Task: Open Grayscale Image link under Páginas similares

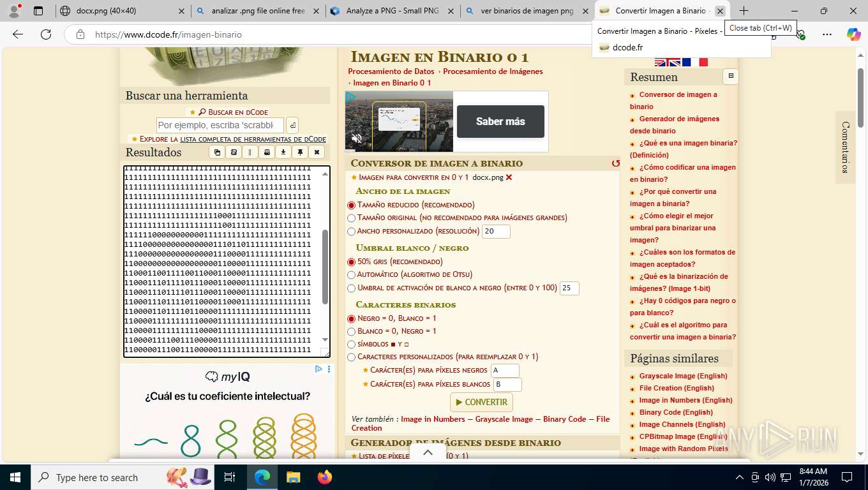Action: pos(683,376)
